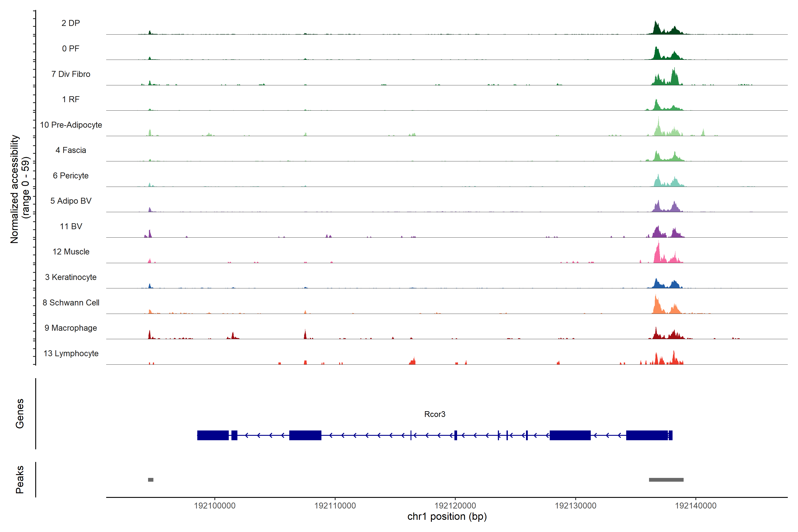Screen dimensions: 798x532
Task: Click the 2 DP track label
Action: pyautogui.click(x=70, y=23)
